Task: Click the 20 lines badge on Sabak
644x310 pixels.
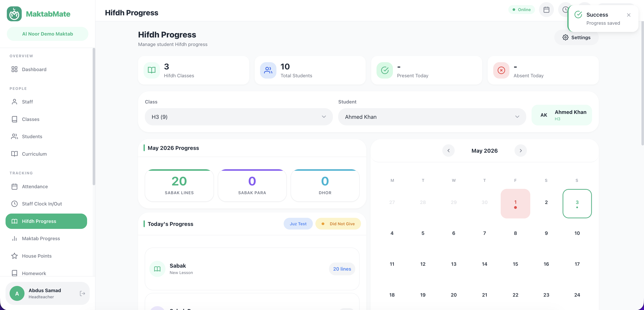Action: (x=342, y=269)
